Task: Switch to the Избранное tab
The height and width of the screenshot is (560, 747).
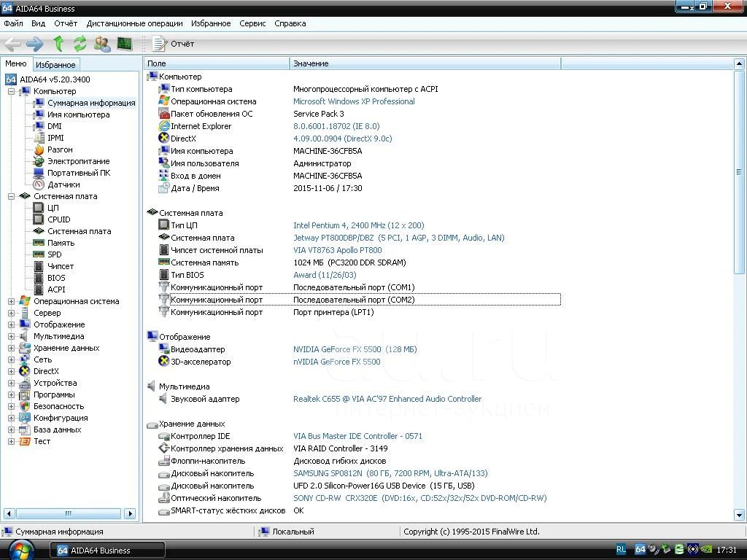Action: pos(55,65)
